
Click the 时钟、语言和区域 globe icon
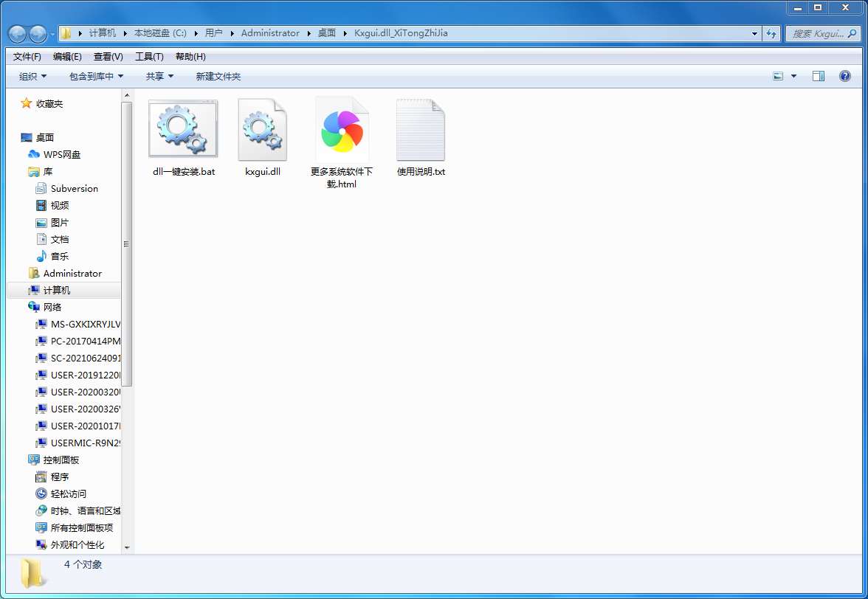[x=41, y=510]
